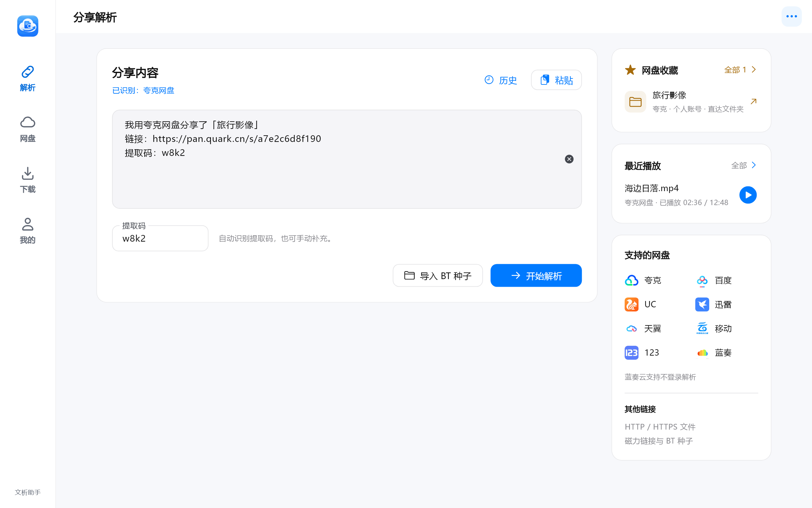812x508 pixels.
Task: Open the 旅行影像 folder icon
Action: coord(635,102)
